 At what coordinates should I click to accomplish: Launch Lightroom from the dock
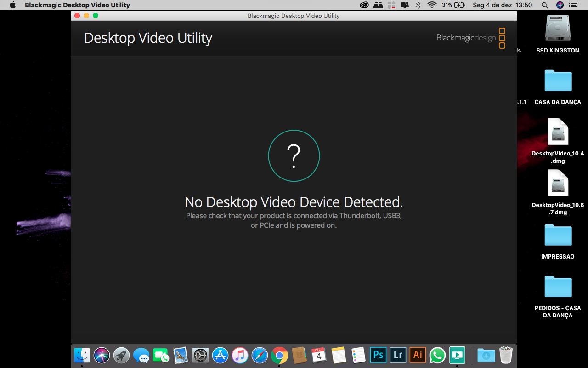(398, 355)
